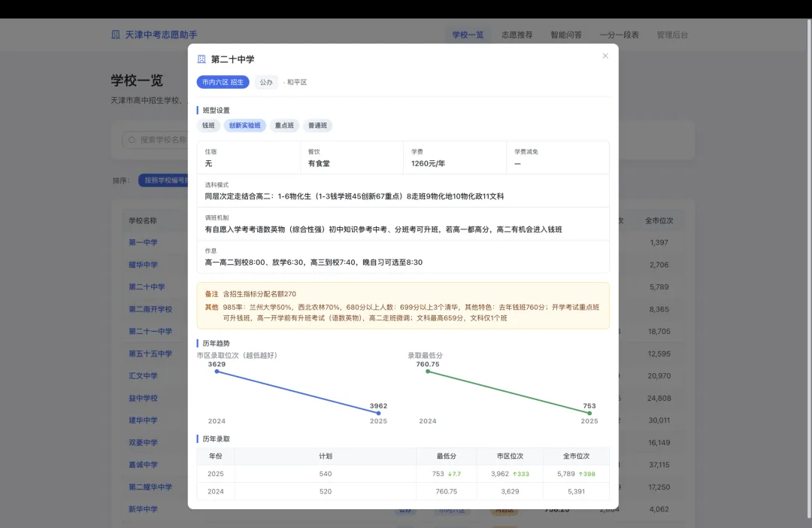Click the 含招生指标分配名额270 remark text
The height and width of the screenshot is (528, 812).
pyautogui.click(x=259, y=294)
